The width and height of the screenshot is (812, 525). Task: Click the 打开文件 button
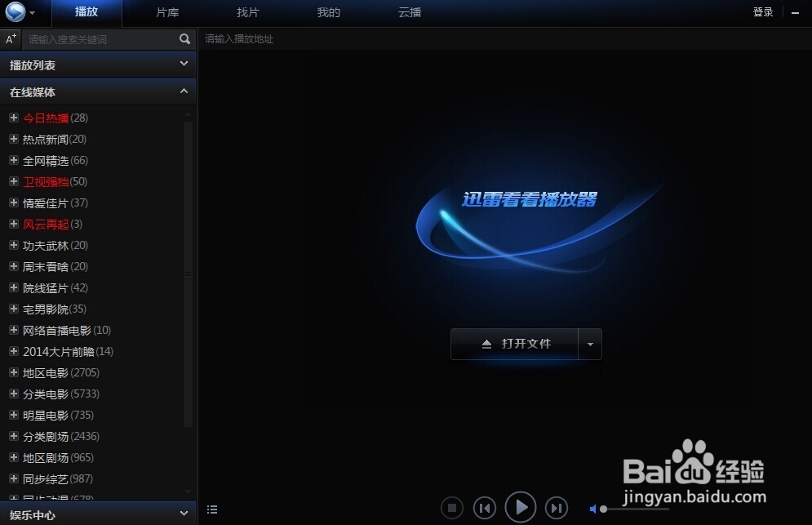click(x=516, y=344)
